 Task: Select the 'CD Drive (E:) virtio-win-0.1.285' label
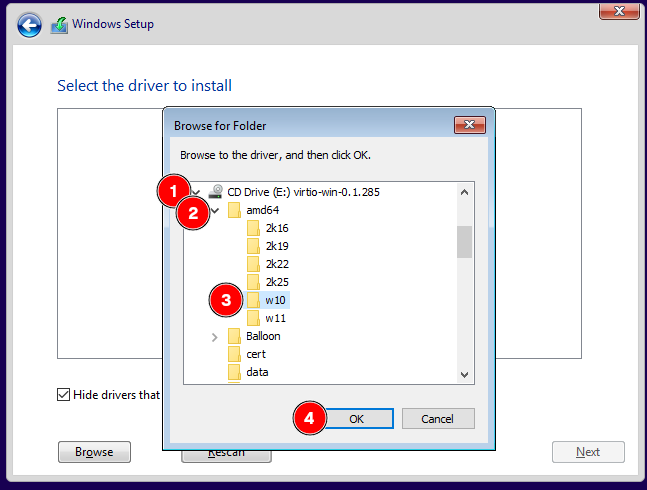(x=303, y=192)
